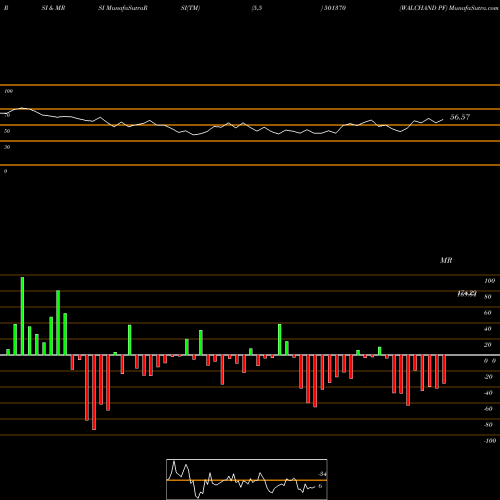Click the 30 axis label in RSI panel

tap(7, 147)
